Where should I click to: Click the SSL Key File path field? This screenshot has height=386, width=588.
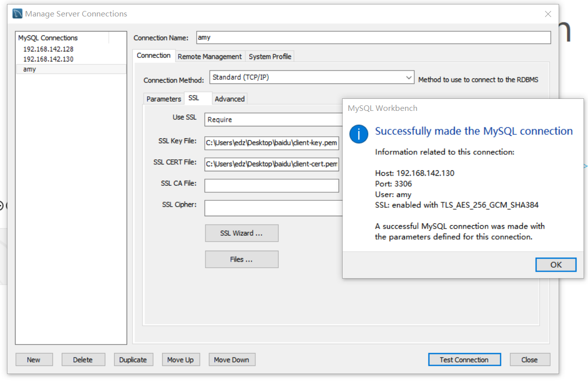coord(272,143)
